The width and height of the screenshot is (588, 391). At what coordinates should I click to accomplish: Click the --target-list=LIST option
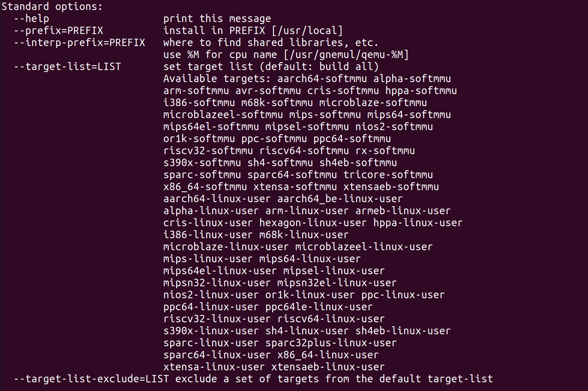click(67, 67)
